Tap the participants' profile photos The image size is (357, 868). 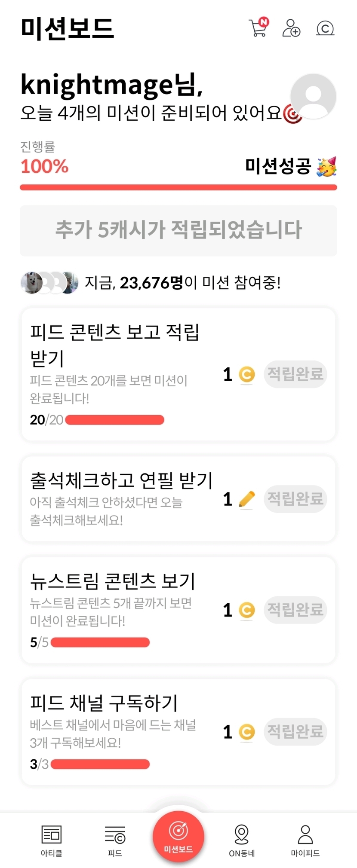(49, 283)
